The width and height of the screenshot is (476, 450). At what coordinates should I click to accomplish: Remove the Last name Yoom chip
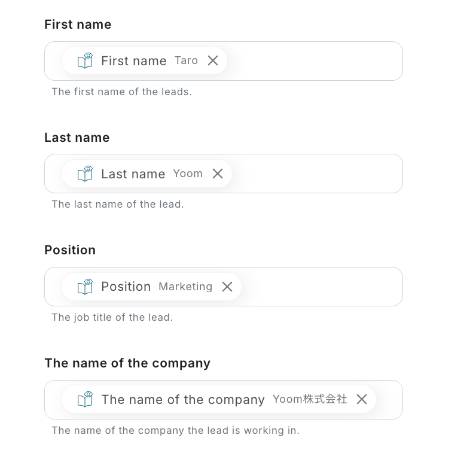pyautogui.click(x=218, y=174)
